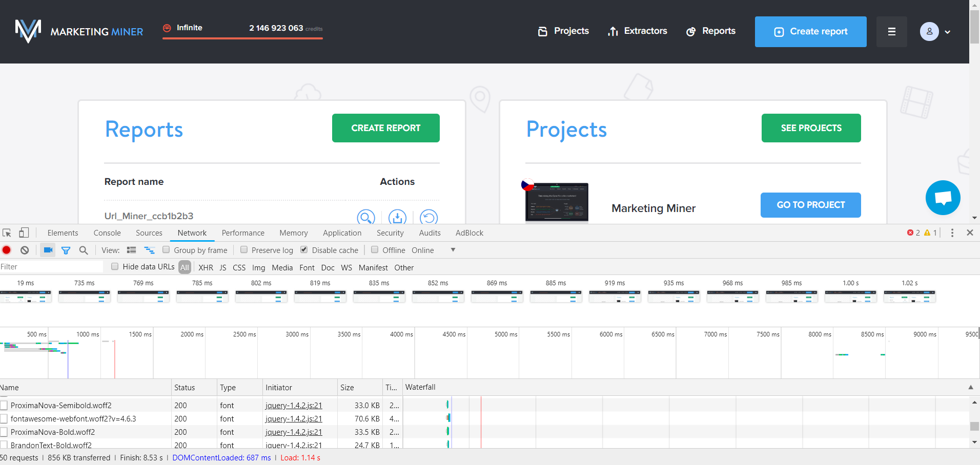Screen dimensions: 980x465
Task: Toggle capture screenshots camera icon
Action: 48,250
